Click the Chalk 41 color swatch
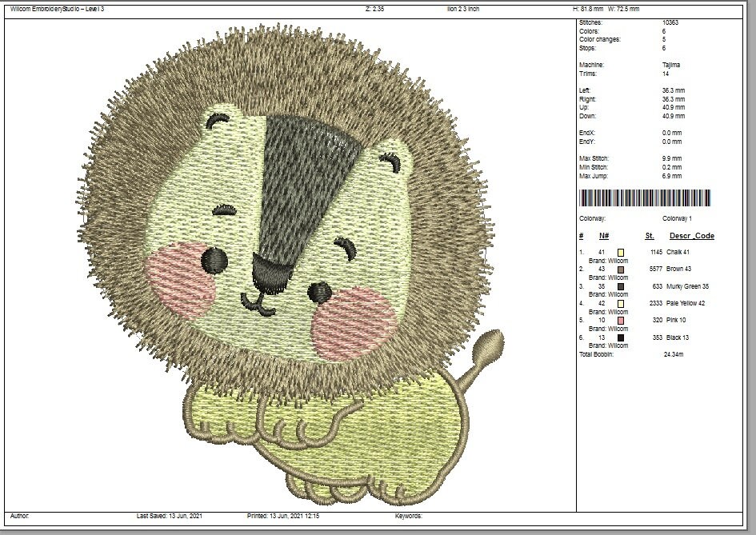756x535 pixels. tap(621, 252)
